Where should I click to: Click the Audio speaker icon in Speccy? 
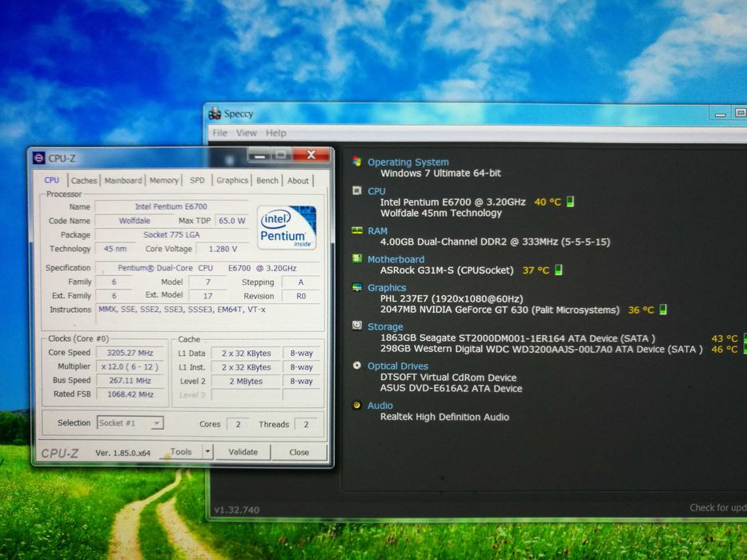pos(357,405)
